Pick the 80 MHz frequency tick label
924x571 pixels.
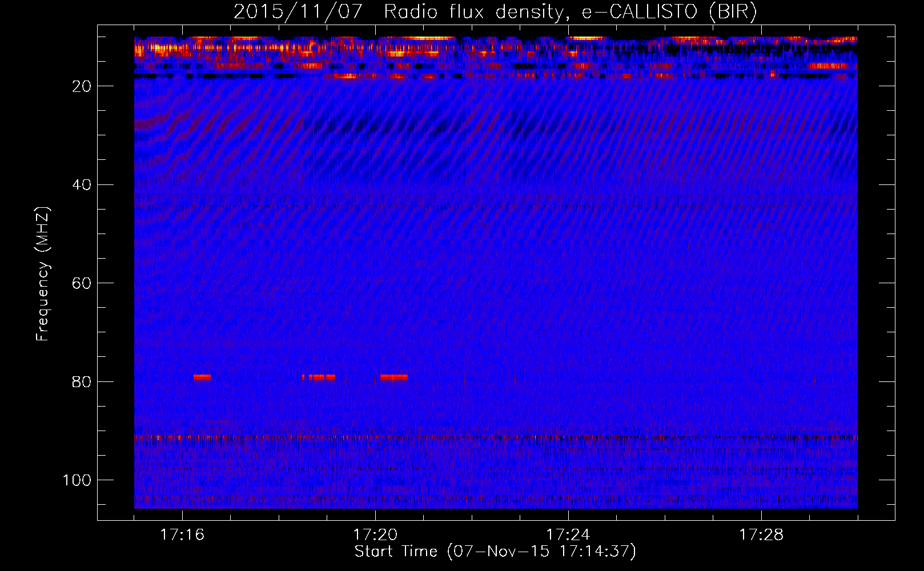tap(82, 382)
